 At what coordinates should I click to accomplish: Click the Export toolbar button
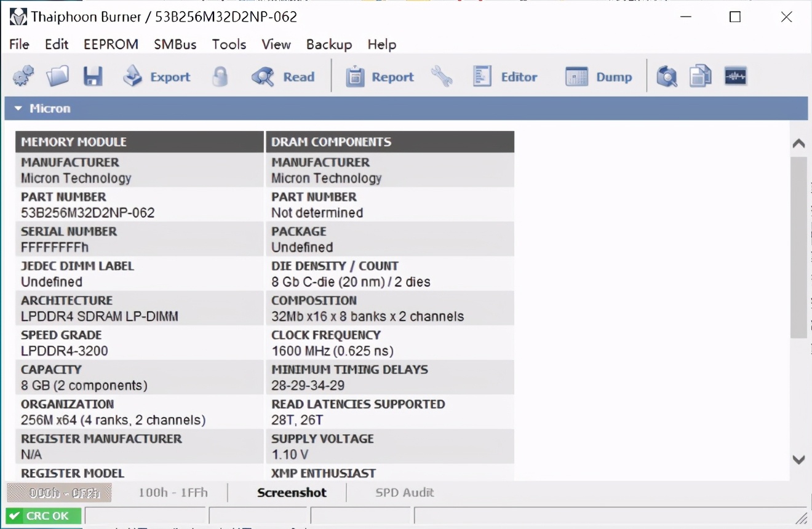coord(156,77)
